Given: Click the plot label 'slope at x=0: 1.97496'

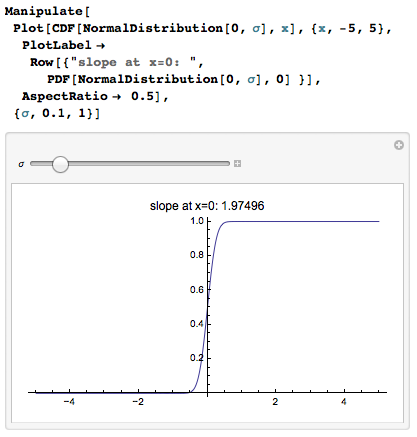Looking at the screenshot, I should click(x=207, y=206).
